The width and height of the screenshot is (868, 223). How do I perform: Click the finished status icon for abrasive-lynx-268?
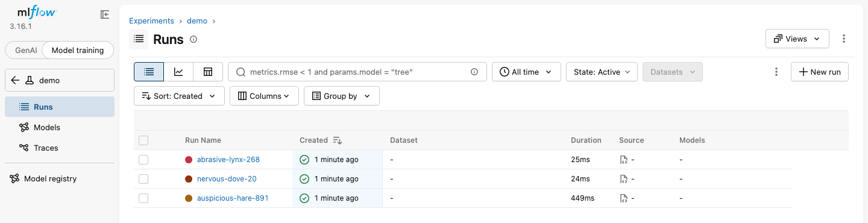tap(304, 160)
